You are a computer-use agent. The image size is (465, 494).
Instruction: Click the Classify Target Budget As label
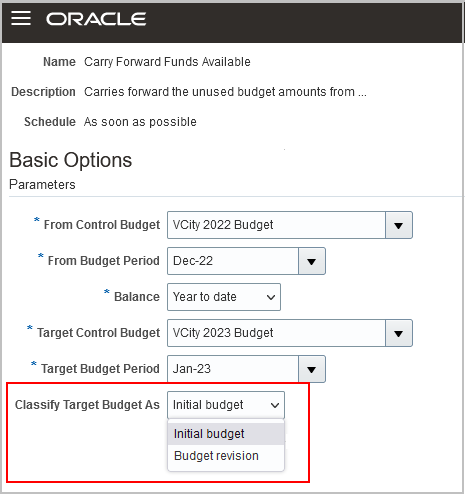(87, 405)
